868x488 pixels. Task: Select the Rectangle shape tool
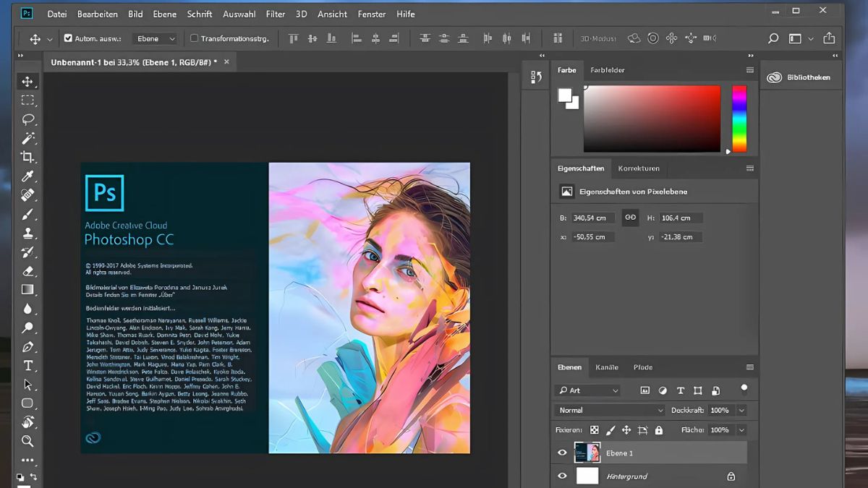(27, 403)
